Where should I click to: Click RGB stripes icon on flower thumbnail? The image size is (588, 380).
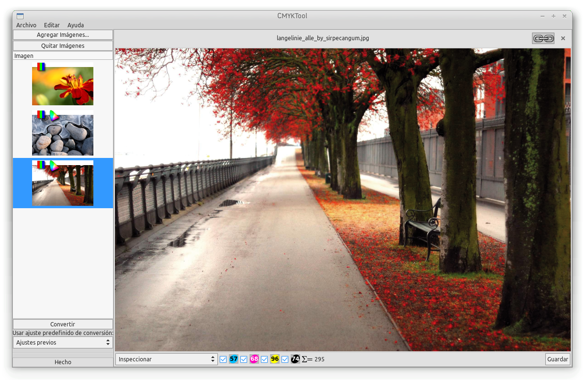point(42,67)
